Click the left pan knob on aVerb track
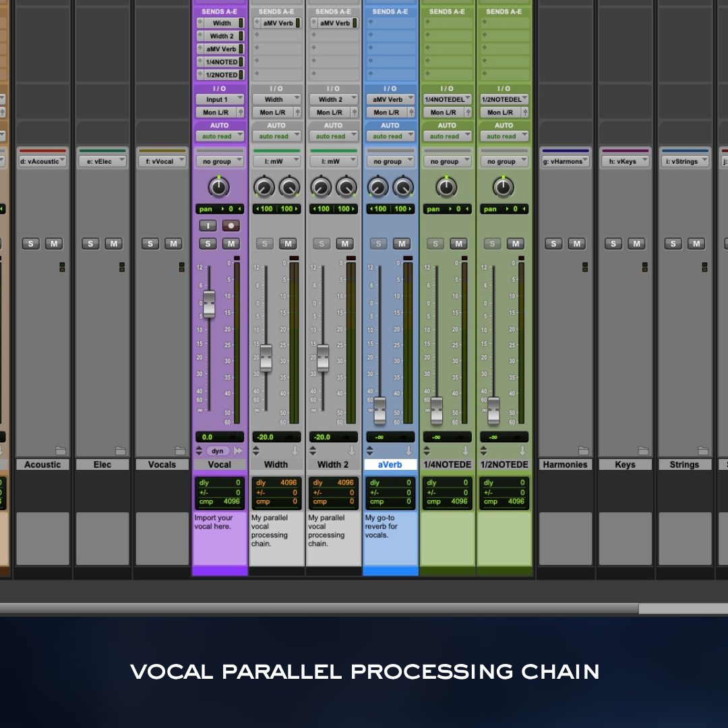This screenshot has width=728, height=728. point(377,187)
